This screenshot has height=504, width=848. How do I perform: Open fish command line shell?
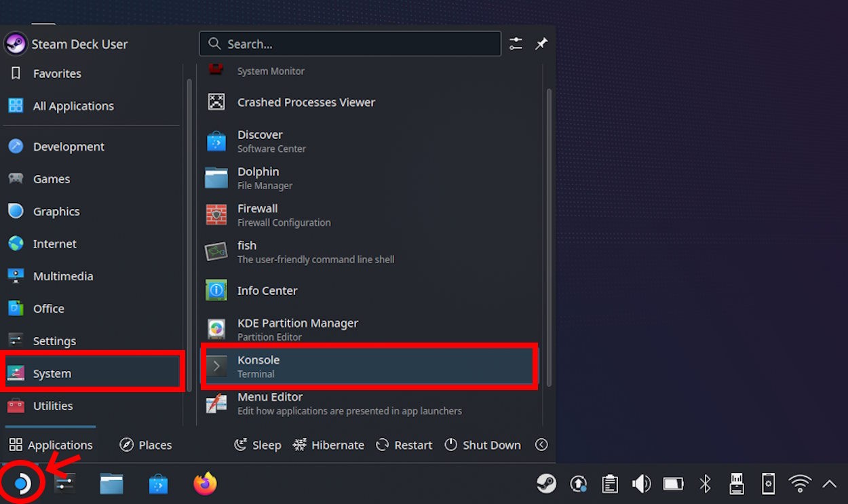coord(370,252)
